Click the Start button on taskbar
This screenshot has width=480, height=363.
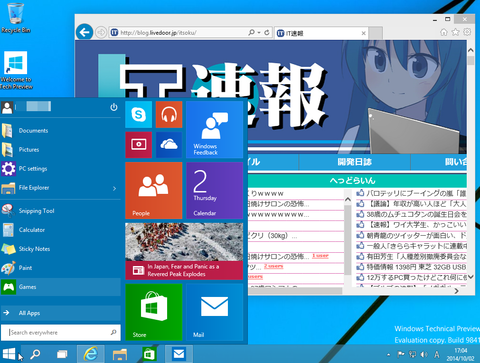pos(9,354)
